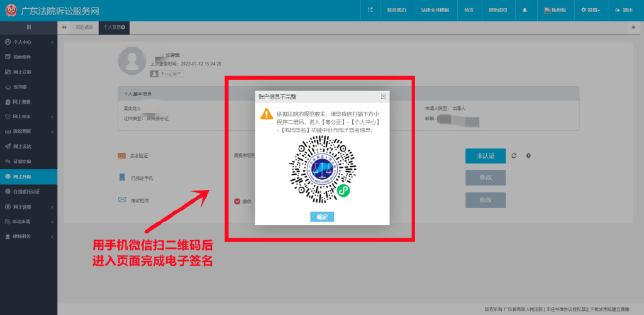The width and height of the screenshot is (644, 315).
Task: Open 系列案 in the sidebar
Action: tap(28, 87)
